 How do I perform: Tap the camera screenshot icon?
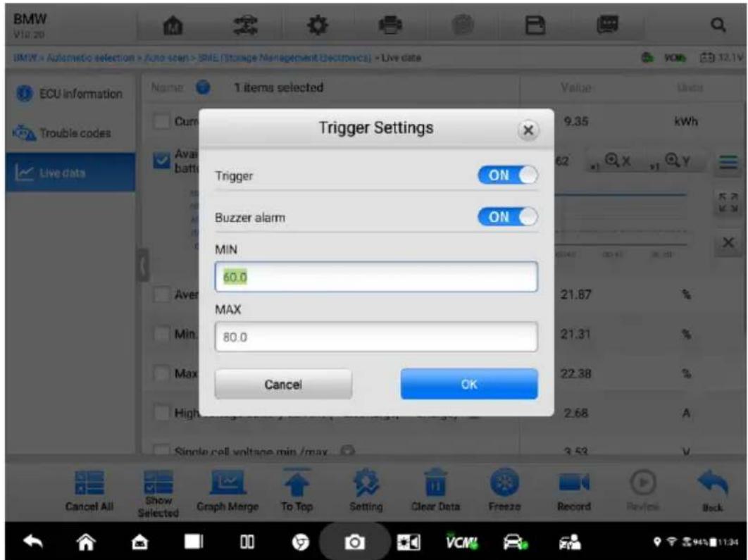[x=354, y=542]
